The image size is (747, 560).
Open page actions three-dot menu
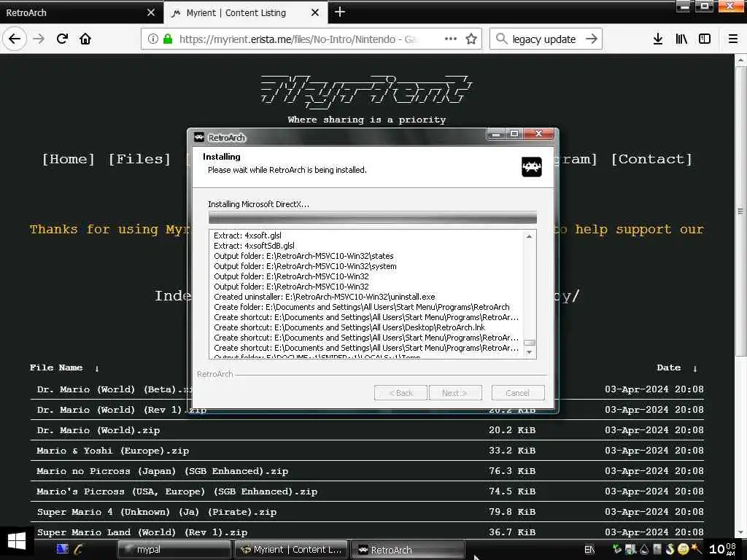click(x=450, y=39)
